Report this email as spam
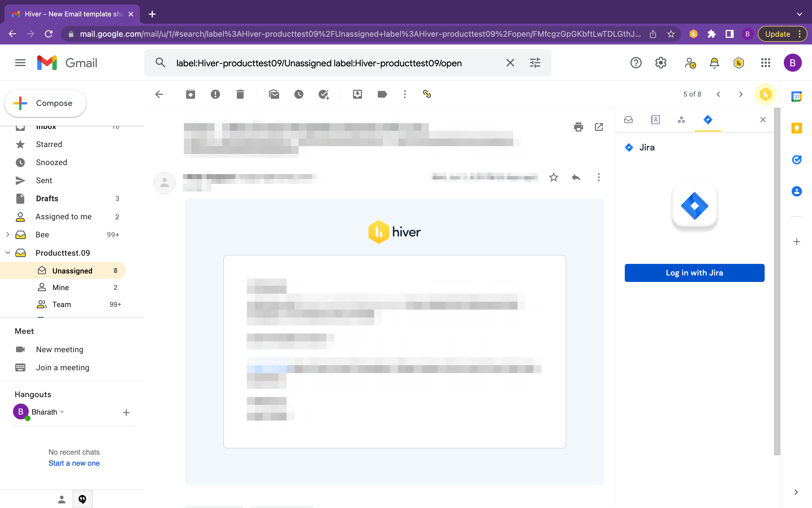This screenshot has height=508, width=812. [x=215, y=95]
